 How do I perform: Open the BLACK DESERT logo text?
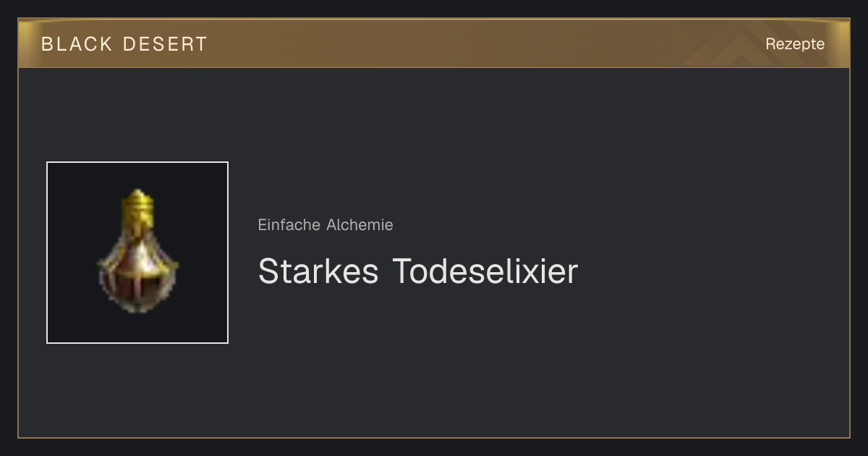tap(124, 44)
